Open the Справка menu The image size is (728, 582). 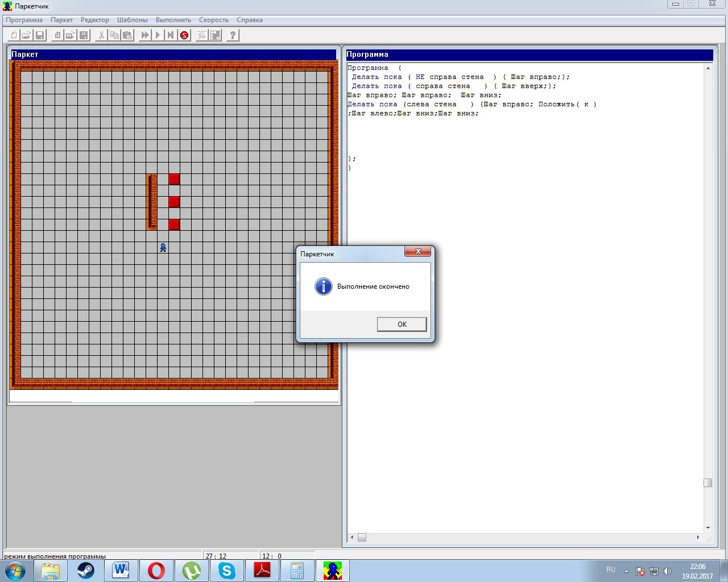click(250, 20)
